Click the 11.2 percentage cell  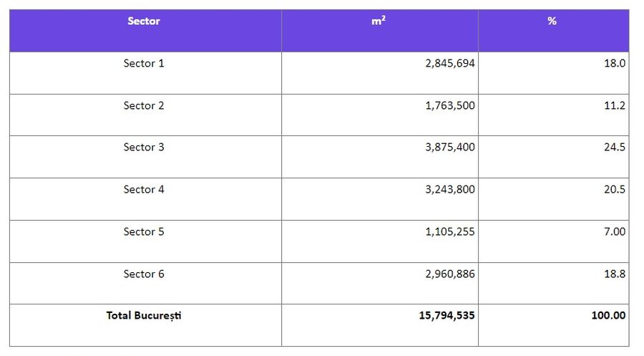[615, 105]
